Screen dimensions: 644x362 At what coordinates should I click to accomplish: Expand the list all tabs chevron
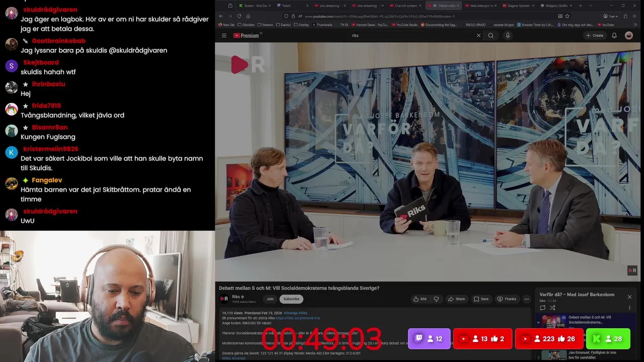591,6
